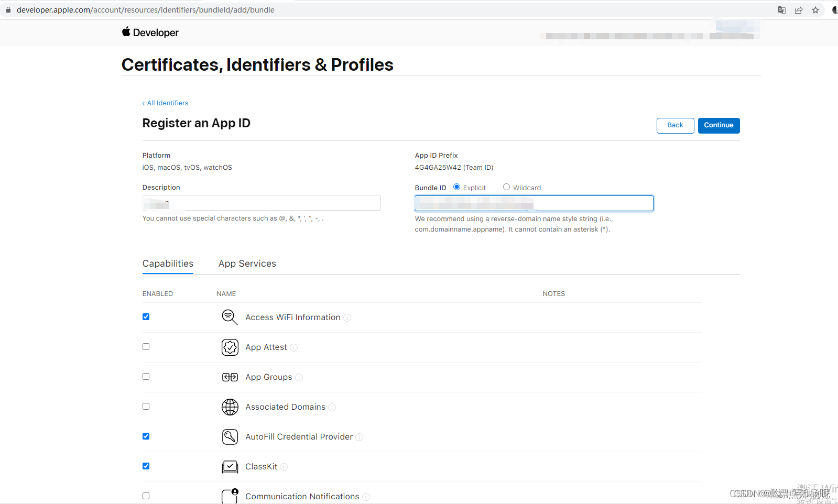Viewport: 838px width, 504px height.
Task: Click the Apple Developer logo
Action: (150, 32)
